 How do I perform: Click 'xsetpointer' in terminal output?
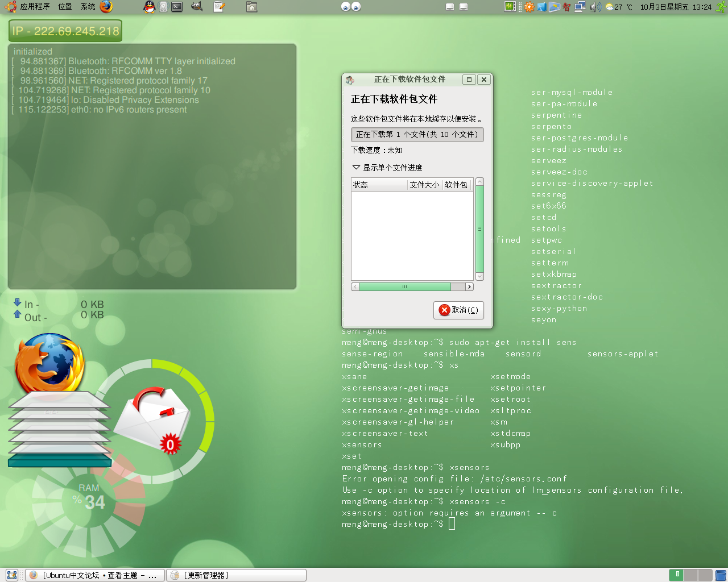pyautogui.click(x=518, y=388)
